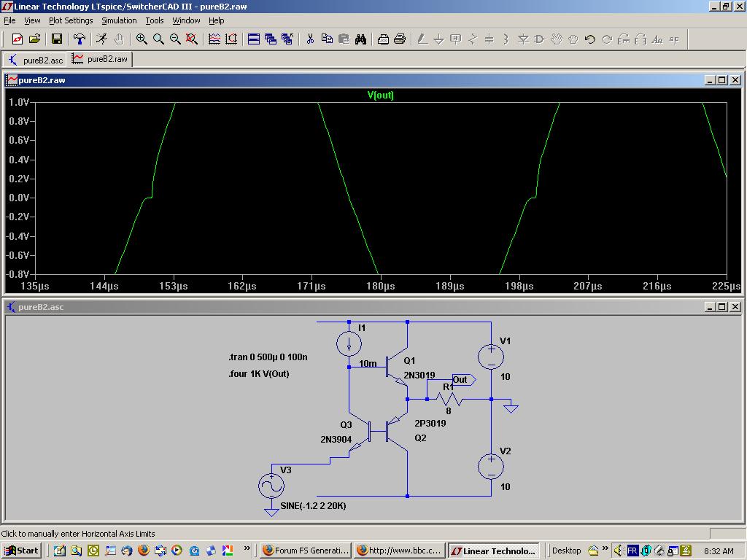Switch to Forum FS Generati taskbar window
The width and height of the screenshot is (747, 560).
point(305,551)
